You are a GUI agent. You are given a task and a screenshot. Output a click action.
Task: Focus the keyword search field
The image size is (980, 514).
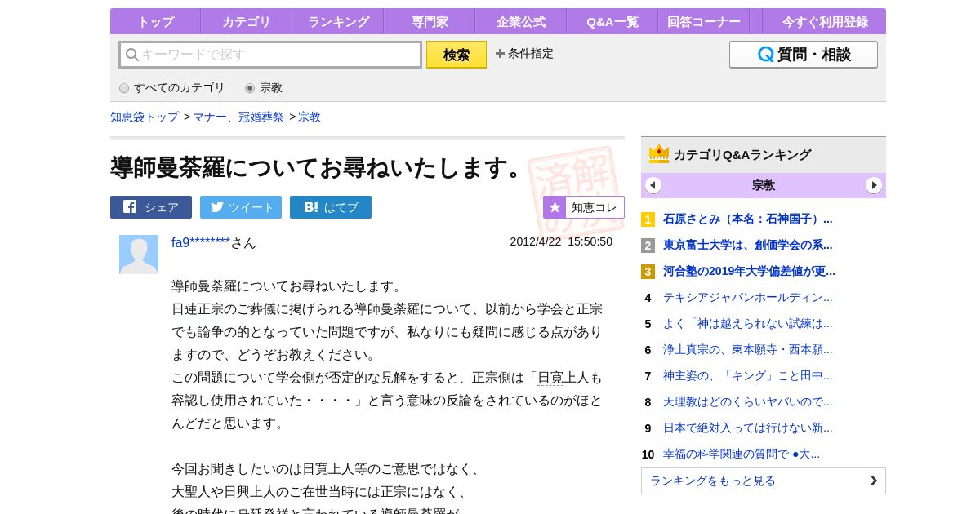tap(270, 55)
